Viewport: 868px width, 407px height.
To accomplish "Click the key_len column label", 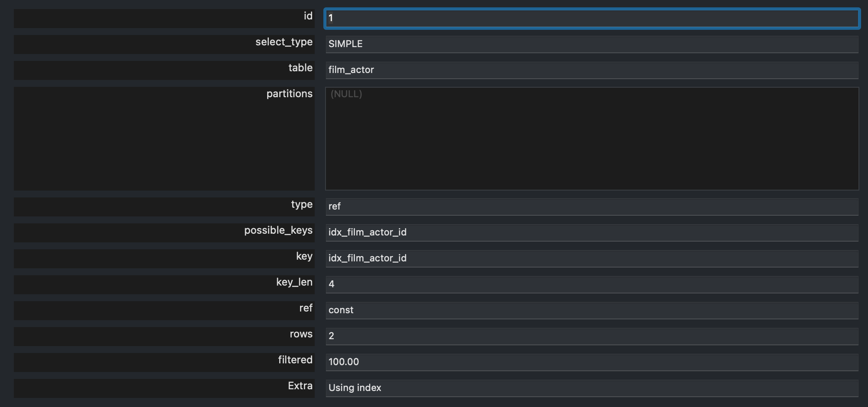I will [294, 282].
